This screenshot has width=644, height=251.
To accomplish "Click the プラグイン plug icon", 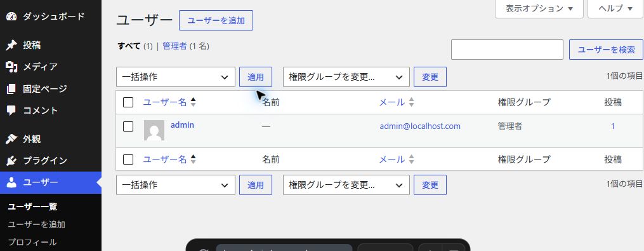I will pos(11,161).
